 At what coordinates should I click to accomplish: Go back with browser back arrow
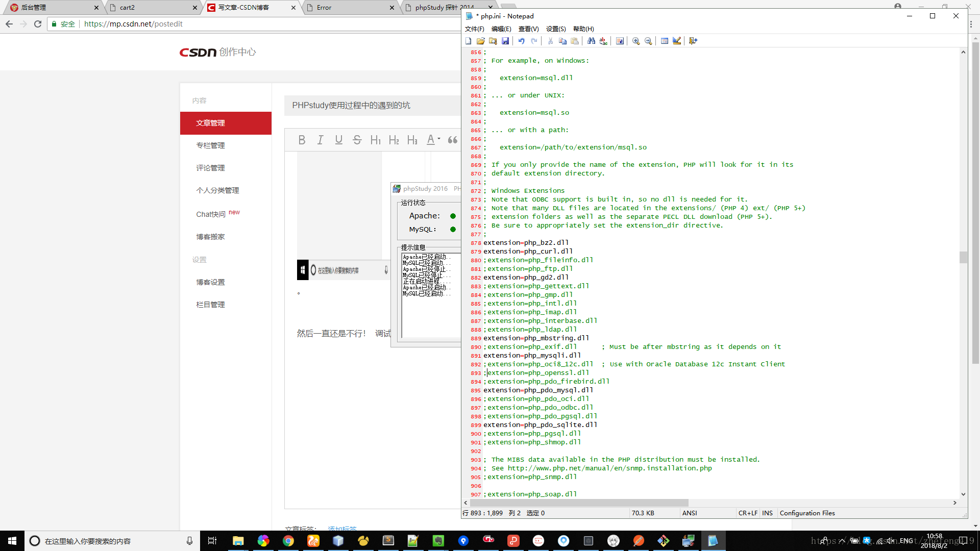click(9, 24)
